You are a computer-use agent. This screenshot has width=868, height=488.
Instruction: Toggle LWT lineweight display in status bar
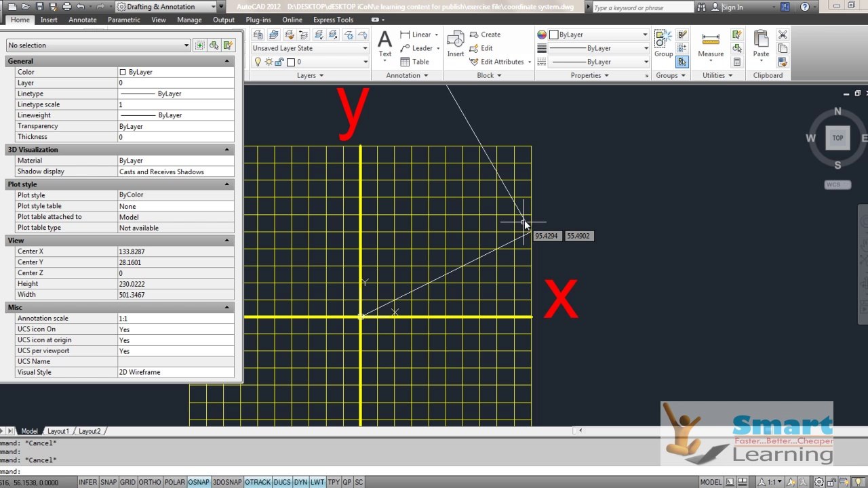[x=317, y=482]
